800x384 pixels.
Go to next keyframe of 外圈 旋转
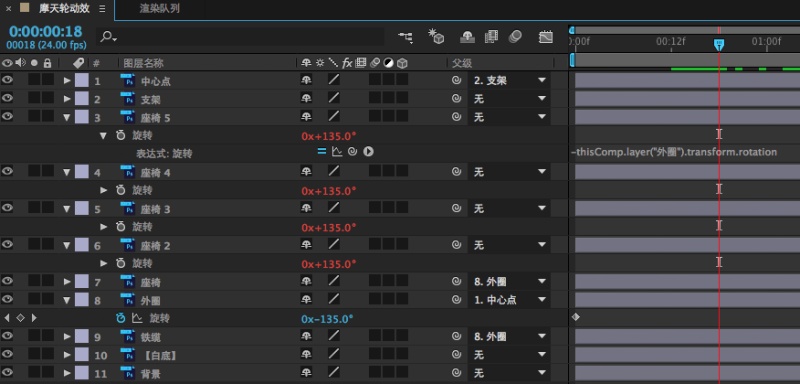point(34,318)
